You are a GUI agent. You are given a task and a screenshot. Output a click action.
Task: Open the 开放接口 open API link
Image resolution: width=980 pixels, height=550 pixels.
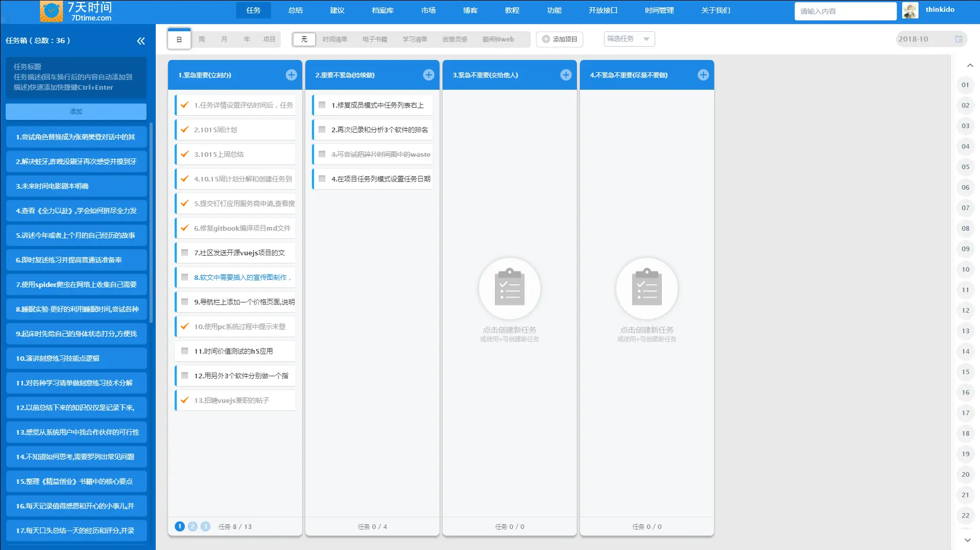click(603, 10)
